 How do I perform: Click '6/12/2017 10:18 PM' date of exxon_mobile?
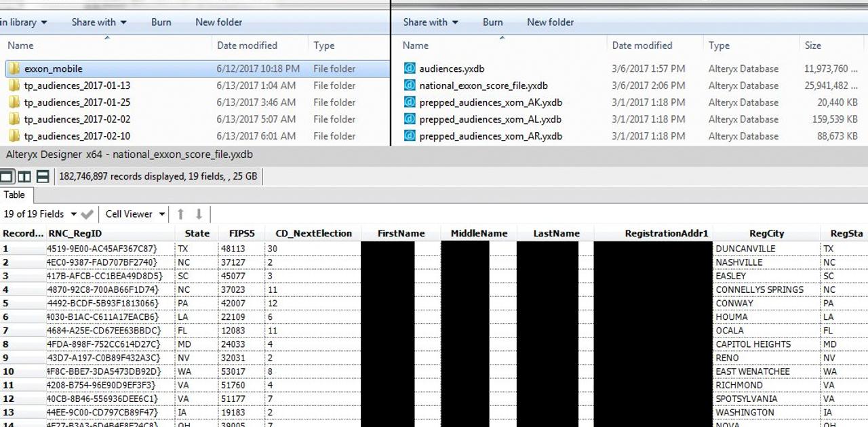coord(258,68)
